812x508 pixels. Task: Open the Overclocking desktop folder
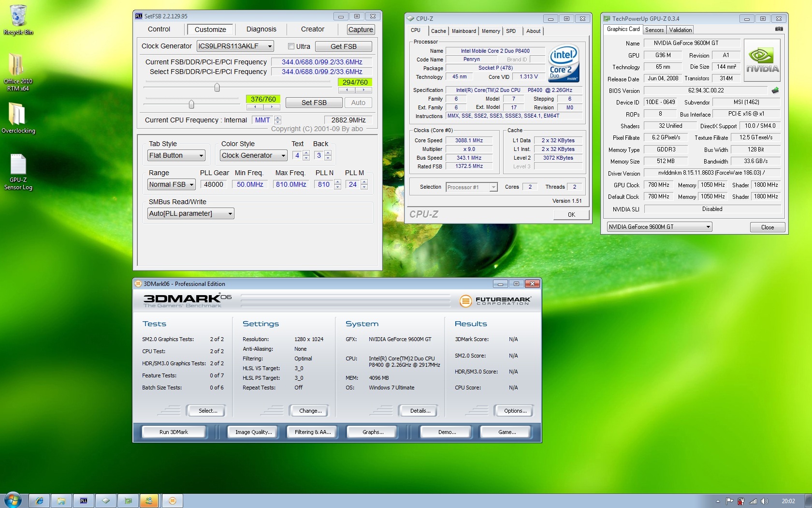pos(18,118)
